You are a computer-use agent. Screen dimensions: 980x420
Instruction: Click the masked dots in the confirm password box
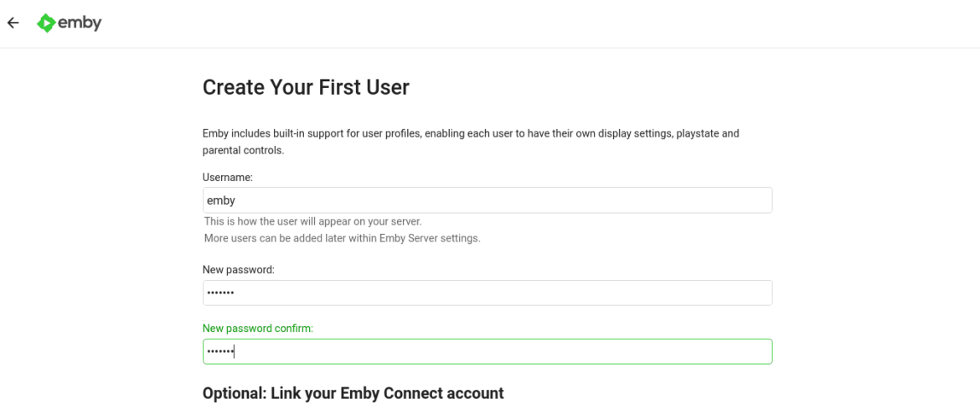click(220, 352)
